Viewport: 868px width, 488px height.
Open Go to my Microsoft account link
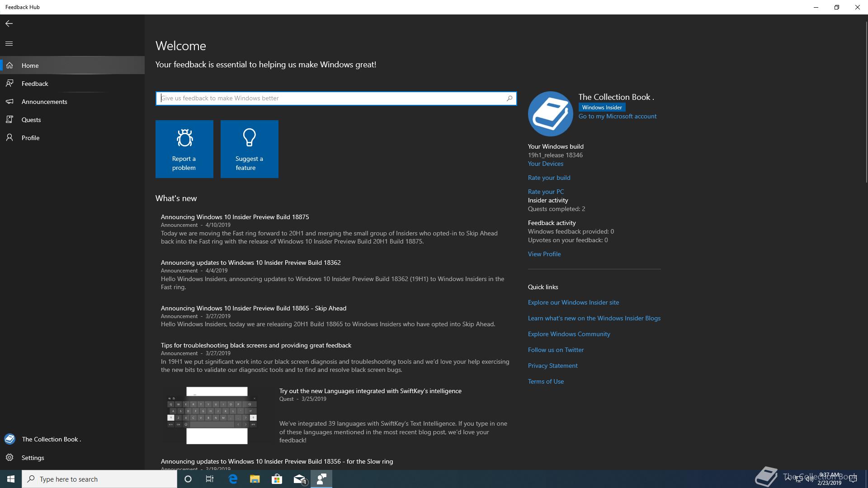tap(617, 116)
